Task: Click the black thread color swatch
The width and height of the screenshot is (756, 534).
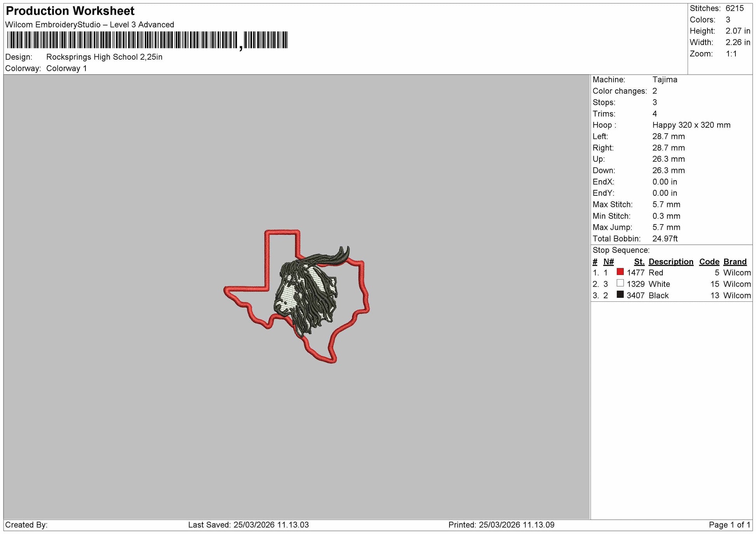Action: pos(620,294)
